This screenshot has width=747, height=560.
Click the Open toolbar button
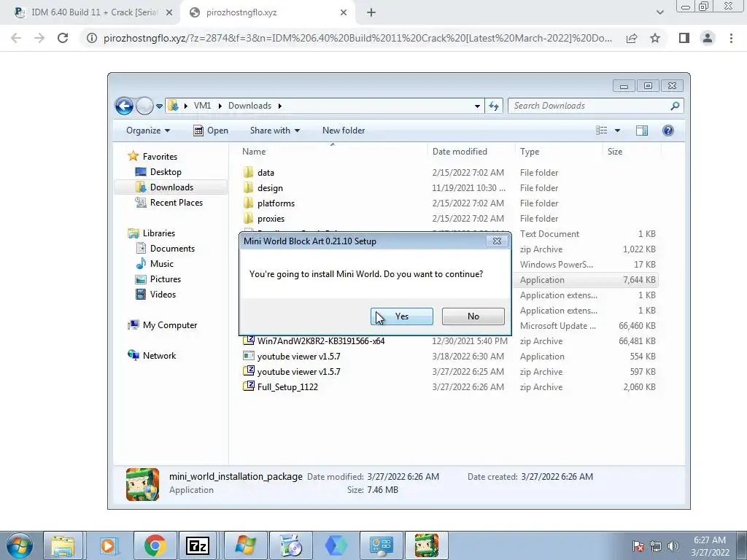(x=211, y=131)
